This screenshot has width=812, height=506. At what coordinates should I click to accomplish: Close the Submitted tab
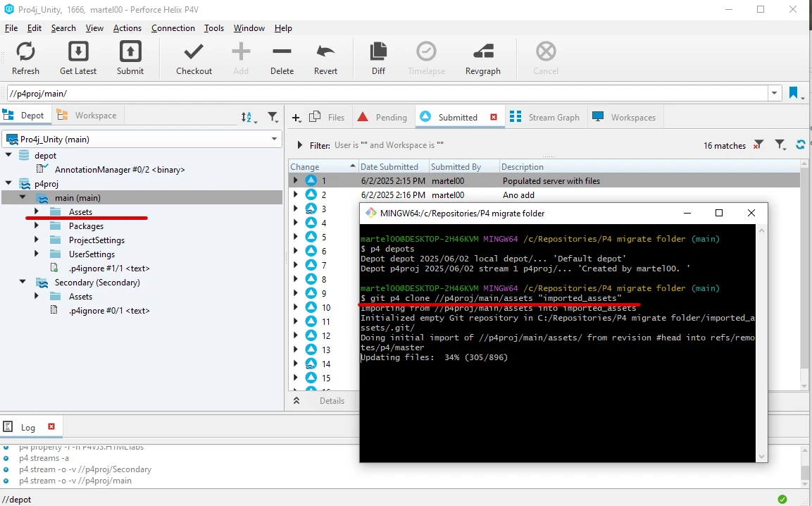point(494,117)
